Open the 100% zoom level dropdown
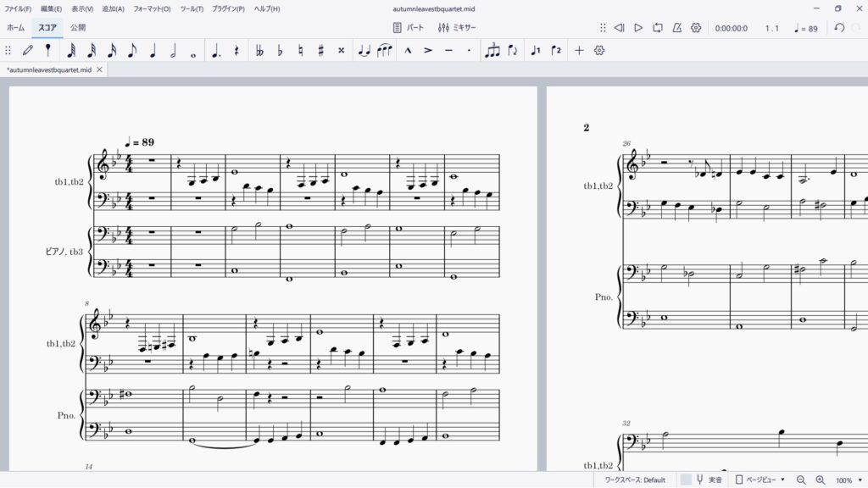The height and width of the screenshot is (488, 868). point(848,480)
